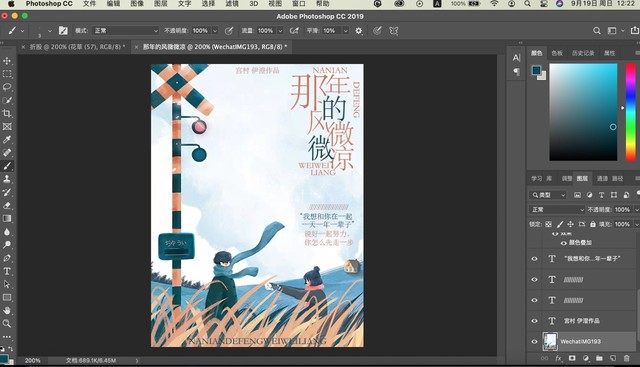Viewport: 640px width, 367px height.
Task: Switch to the 历史记录 panel tab
Action: [x=583, y=53]
